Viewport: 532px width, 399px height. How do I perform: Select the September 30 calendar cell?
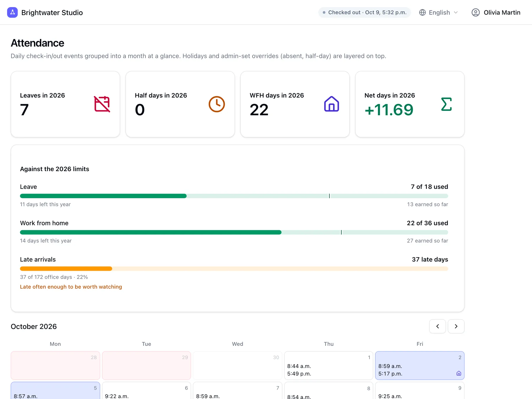click(238, 365)
